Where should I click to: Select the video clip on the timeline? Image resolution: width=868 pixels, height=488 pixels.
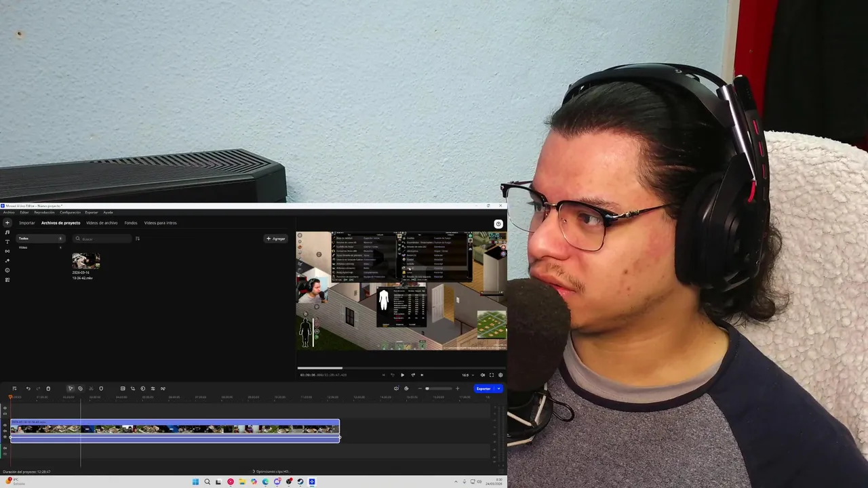pyautogui.click(x=174, y=426)
